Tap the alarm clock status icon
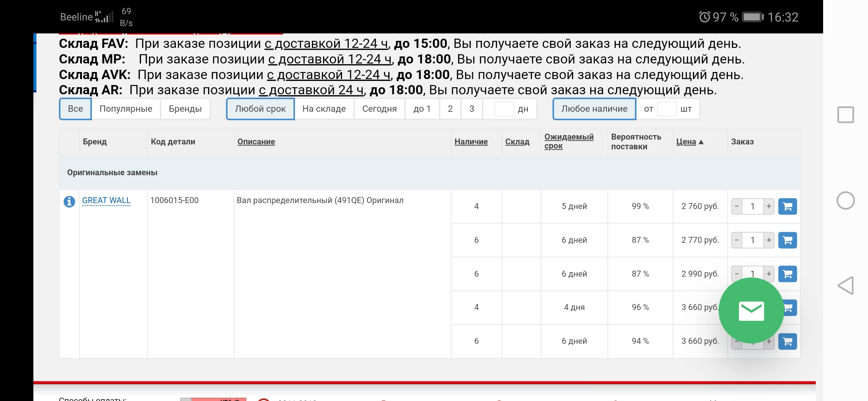The width and height of the screenshot is (868, 401). tap(704, 17)
